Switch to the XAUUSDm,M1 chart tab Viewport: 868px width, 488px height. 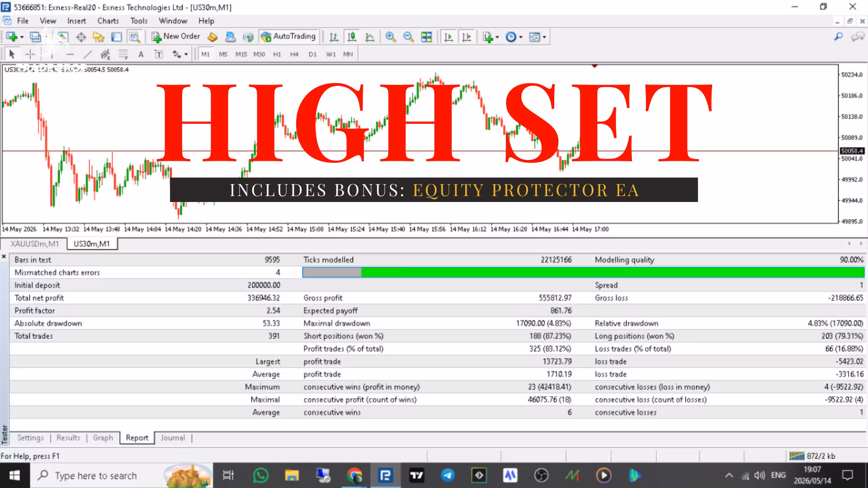coord(34,244)
